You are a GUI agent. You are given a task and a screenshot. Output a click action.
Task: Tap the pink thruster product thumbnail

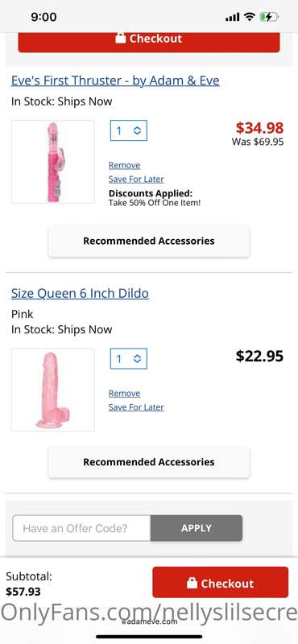click(53, 162)
